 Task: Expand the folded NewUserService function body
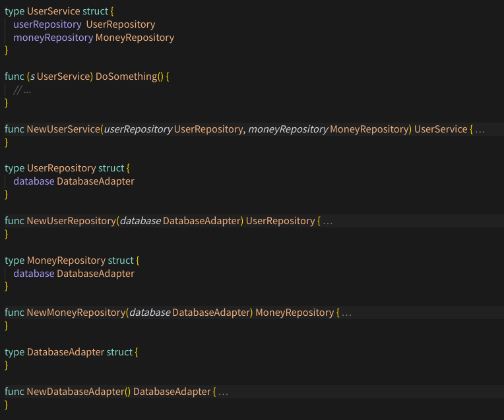point(480,129)
